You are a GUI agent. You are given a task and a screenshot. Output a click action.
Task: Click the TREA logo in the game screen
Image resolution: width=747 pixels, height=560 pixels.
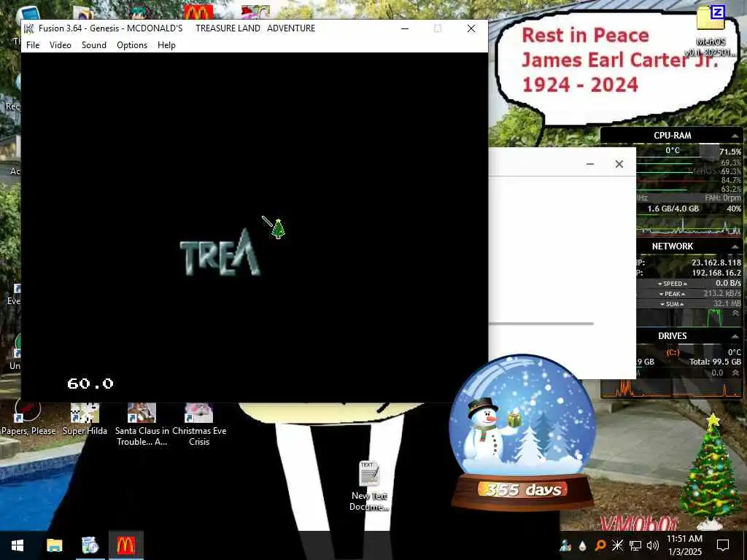[220, 252]
